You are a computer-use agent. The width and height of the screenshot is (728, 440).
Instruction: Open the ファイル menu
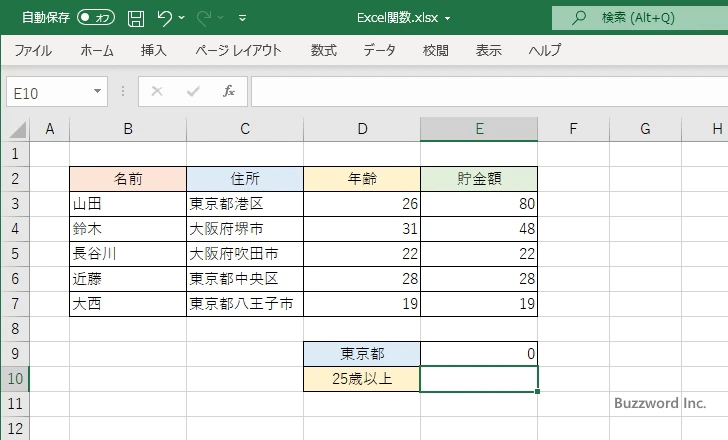click(x=33, y=50)
